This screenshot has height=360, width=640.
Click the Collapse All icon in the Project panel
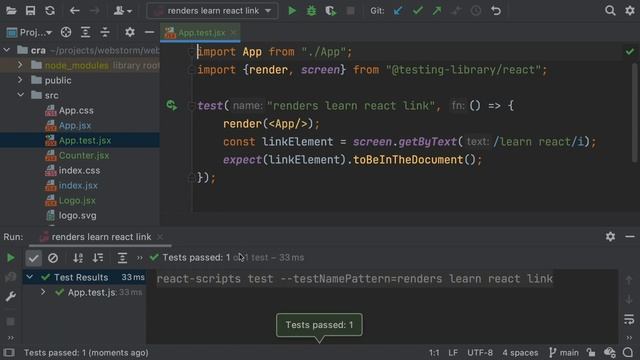pos(105,32)
